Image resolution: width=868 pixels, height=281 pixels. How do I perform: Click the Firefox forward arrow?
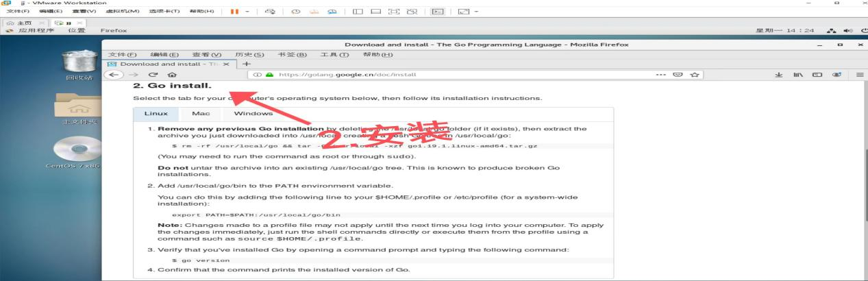pyautogui.click(x=135, y=74)
